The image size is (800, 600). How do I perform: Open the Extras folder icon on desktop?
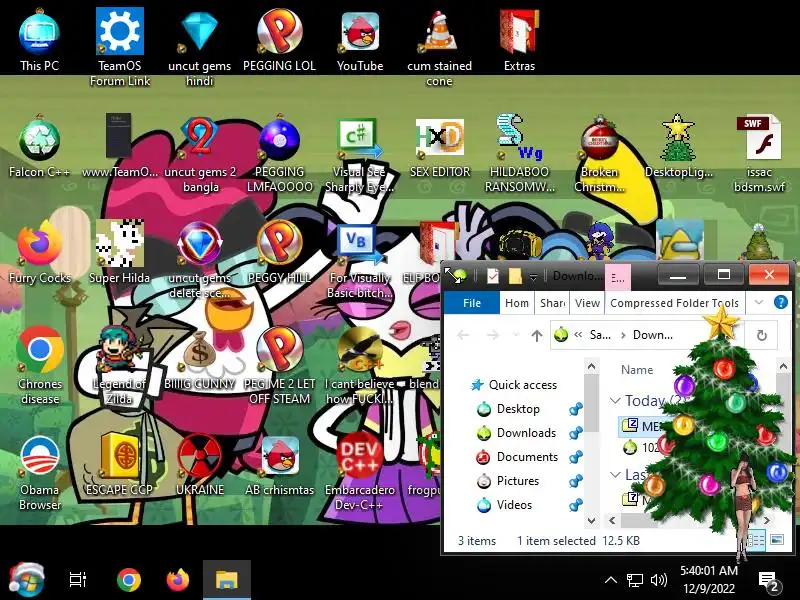(519, 41)
